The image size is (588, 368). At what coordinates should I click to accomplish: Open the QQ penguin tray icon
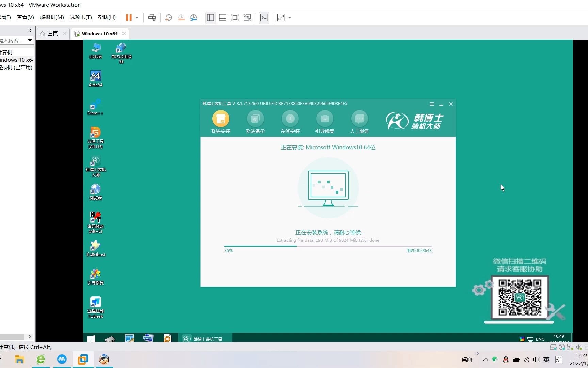506,359
